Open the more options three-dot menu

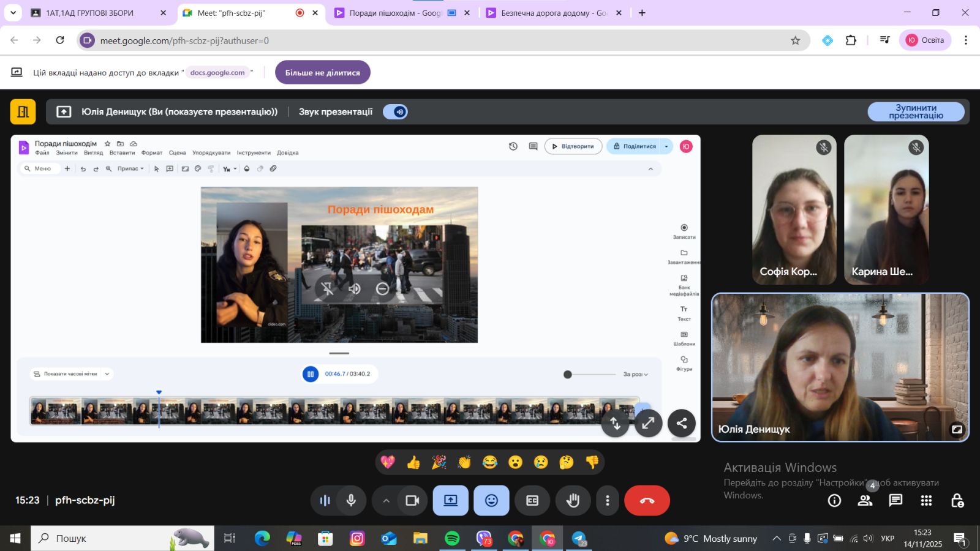coord(607,501)
